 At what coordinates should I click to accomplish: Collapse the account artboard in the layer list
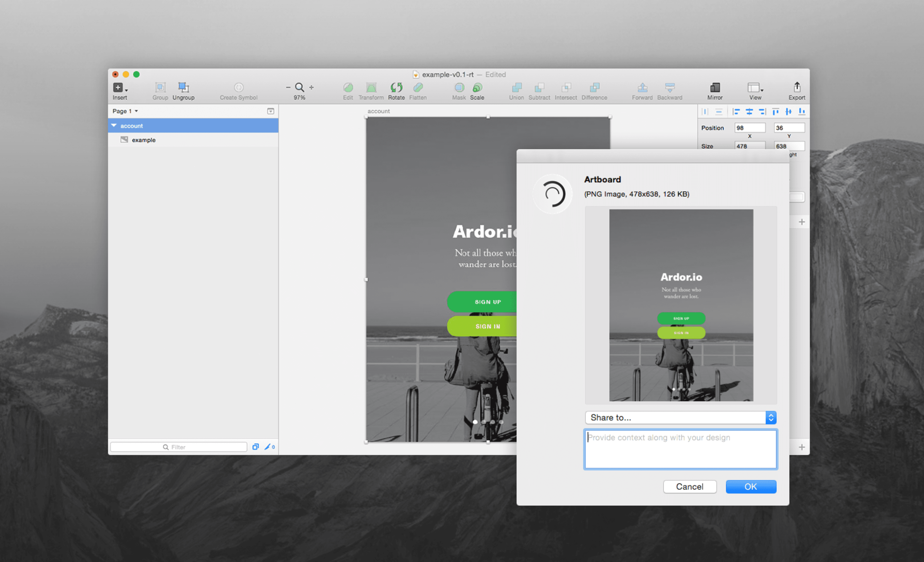(x=114, y=125)
